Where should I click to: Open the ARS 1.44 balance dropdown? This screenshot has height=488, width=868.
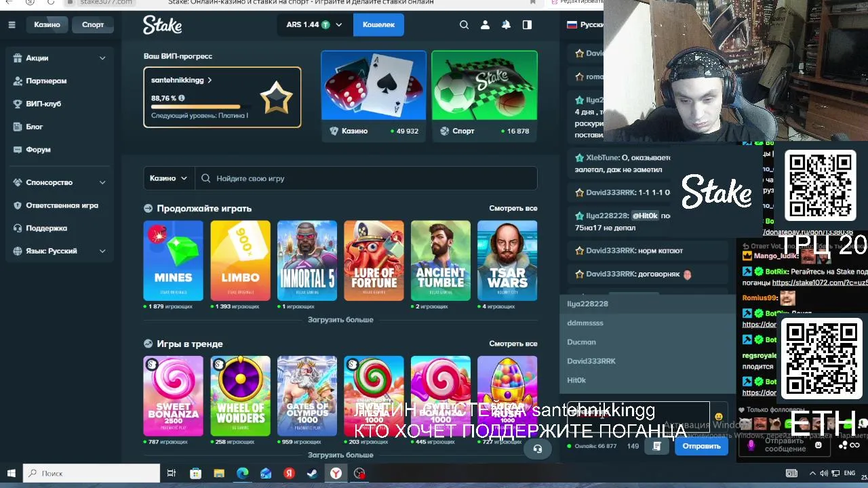pos(315,24)
